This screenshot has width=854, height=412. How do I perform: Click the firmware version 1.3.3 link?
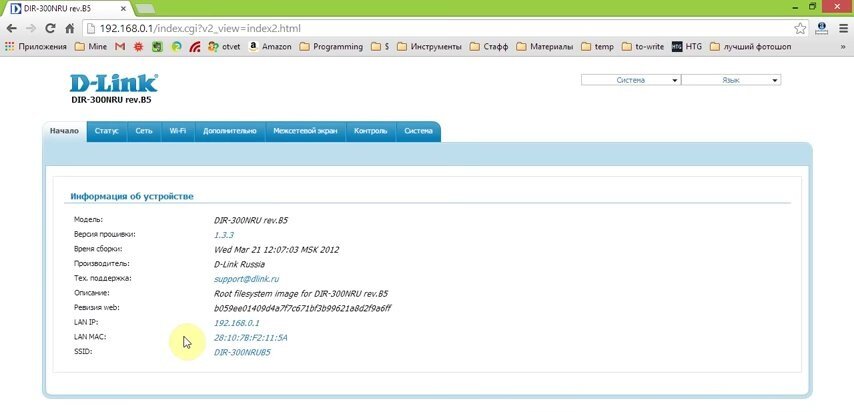click(x=224, y=235)
